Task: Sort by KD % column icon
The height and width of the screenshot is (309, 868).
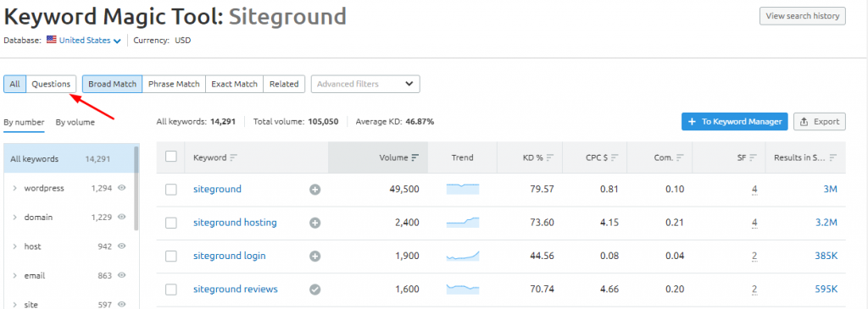Action: click(549, 157)
